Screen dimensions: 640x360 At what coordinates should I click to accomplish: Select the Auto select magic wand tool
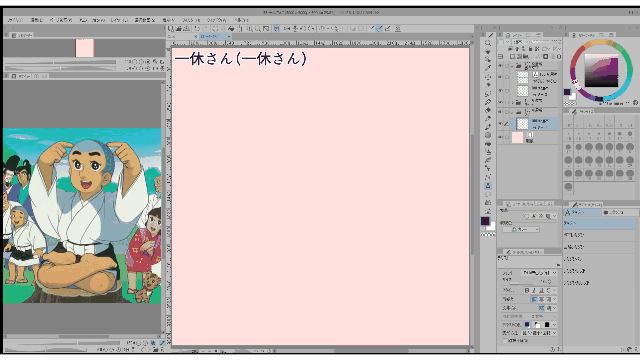488,85
